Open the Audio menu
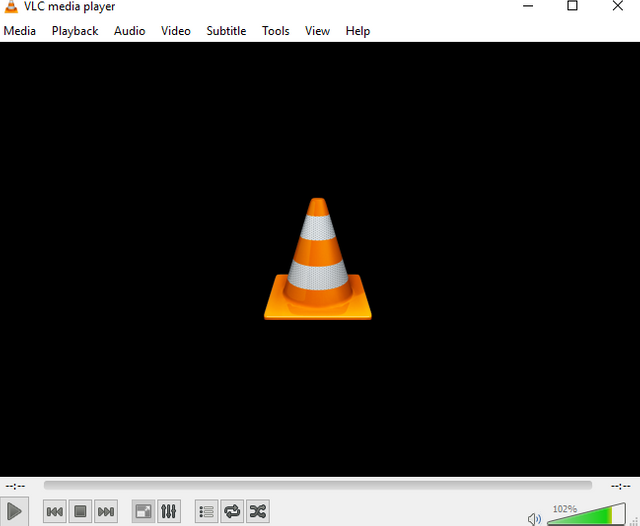The height and width of the screenshot is (526, 640). click(129, 31)
